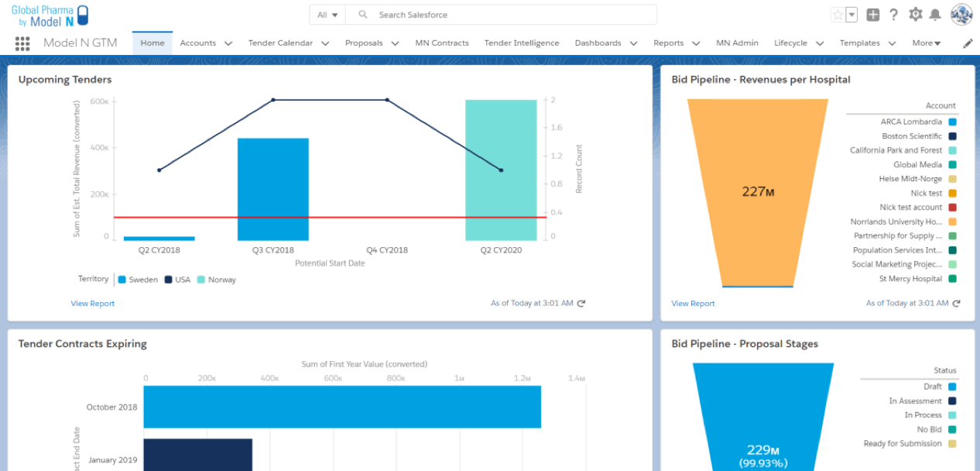
Task: Click the St Mercy Hospital legend swatch
Action: tap(952, 279)
